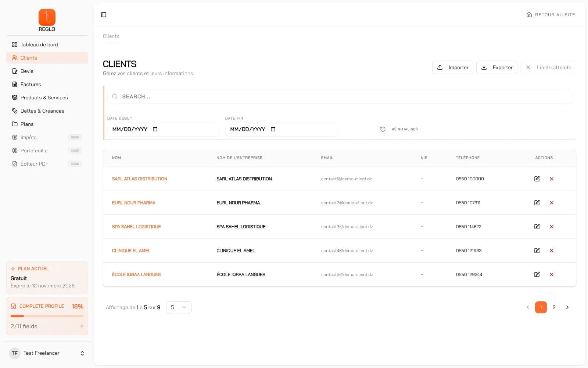The height and width of the screenshot is (368, 588).
Task: Expand Test Freelancer account menu
Action: point(47,353)
